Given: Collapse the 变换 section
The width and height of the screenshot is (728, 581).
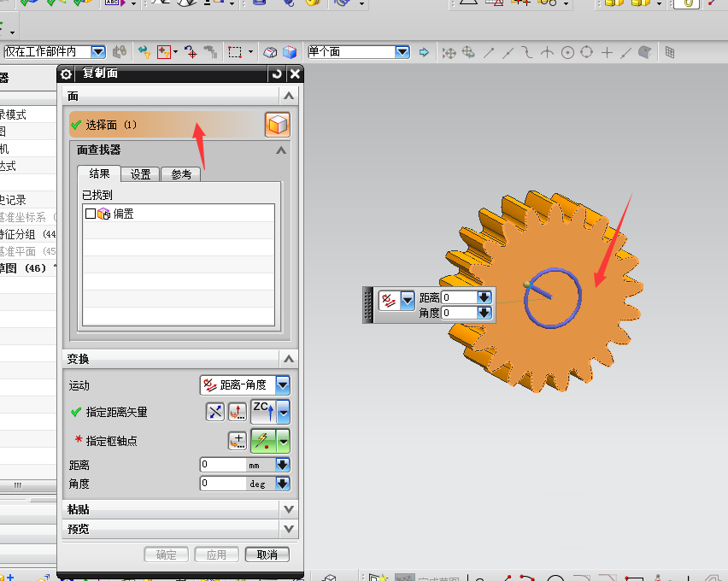Looking at the screenshot, I should (x=289, y=359).
